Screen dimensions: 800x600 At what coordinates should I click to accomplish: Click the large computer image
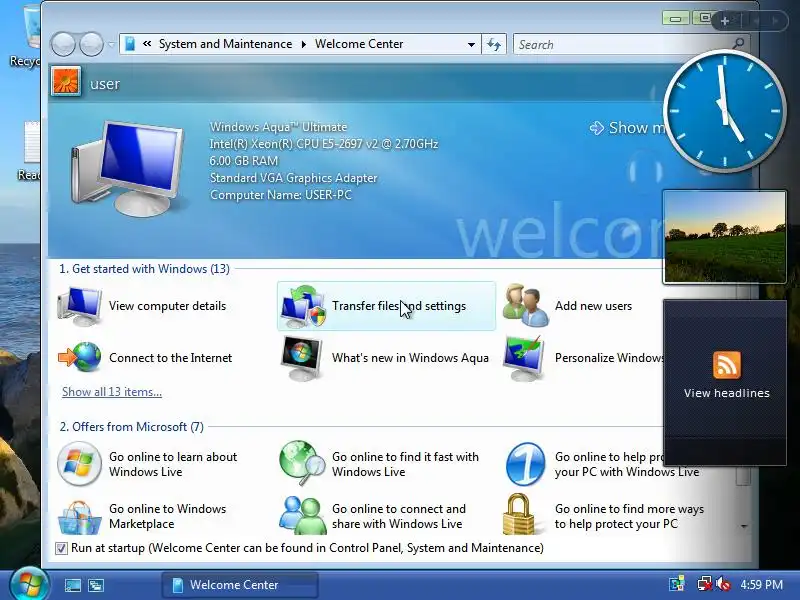click(x=127, y=168)
